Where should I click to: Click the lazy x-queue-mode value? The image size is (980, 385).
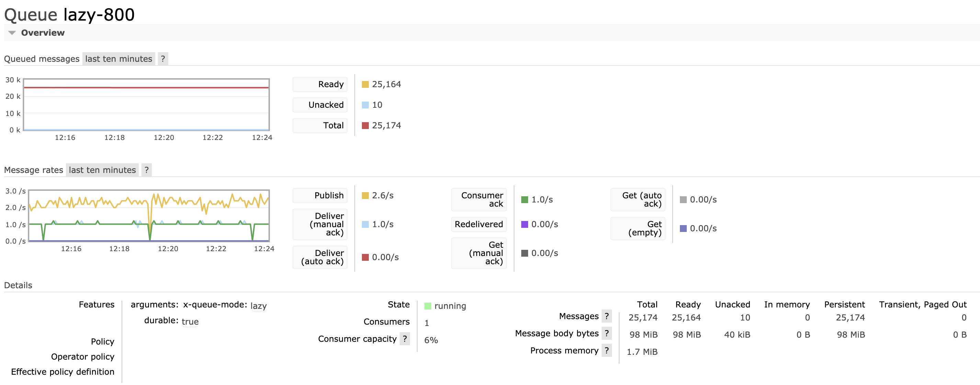[x=258, y=306]
